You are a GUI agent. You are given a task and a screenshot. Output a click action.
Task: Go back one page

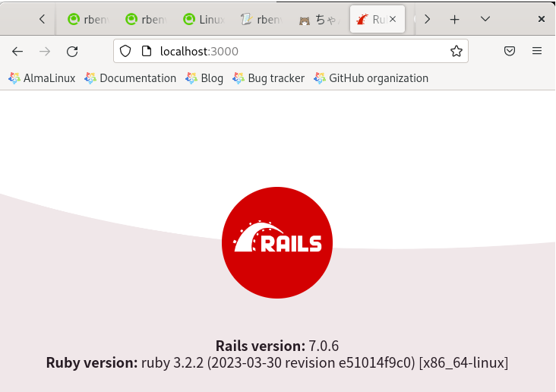(17, 52)
